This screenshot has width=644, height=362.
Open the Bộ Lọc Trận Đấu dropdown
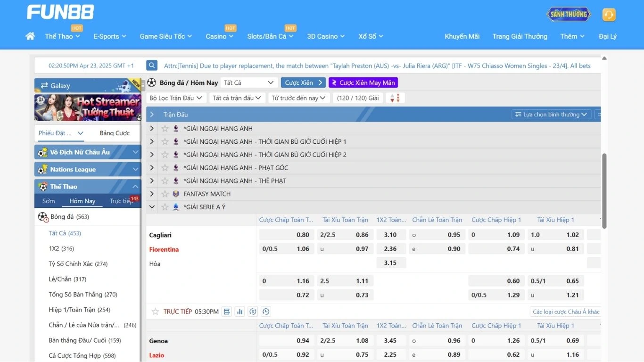175,98
